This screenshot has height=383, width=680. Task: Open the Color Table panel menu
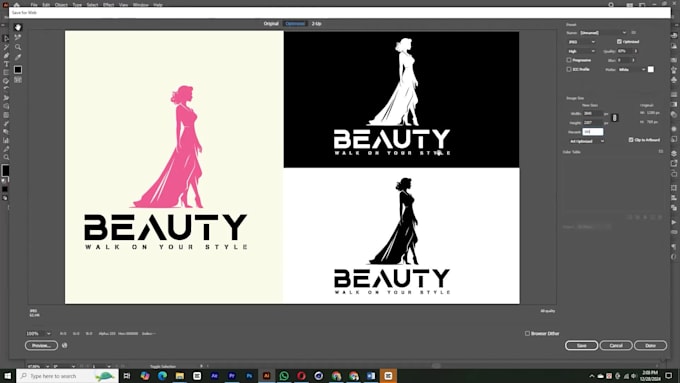(x=660, y=152)
